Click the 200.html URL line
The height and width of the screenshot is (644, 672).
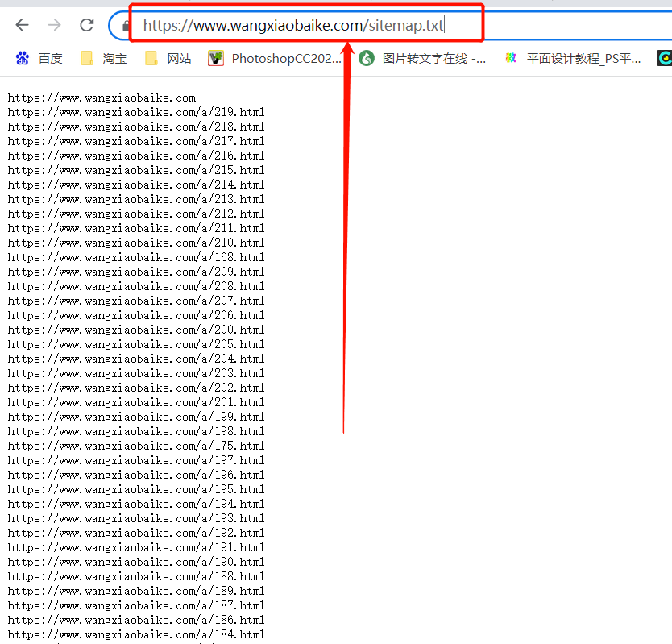[136, 330]
